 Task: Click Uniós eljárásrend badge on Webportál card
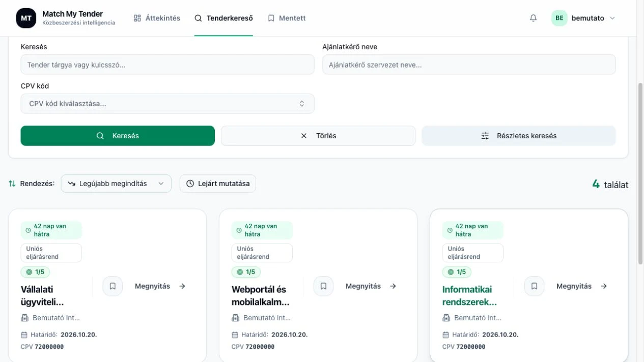click(x=262, y=253)
